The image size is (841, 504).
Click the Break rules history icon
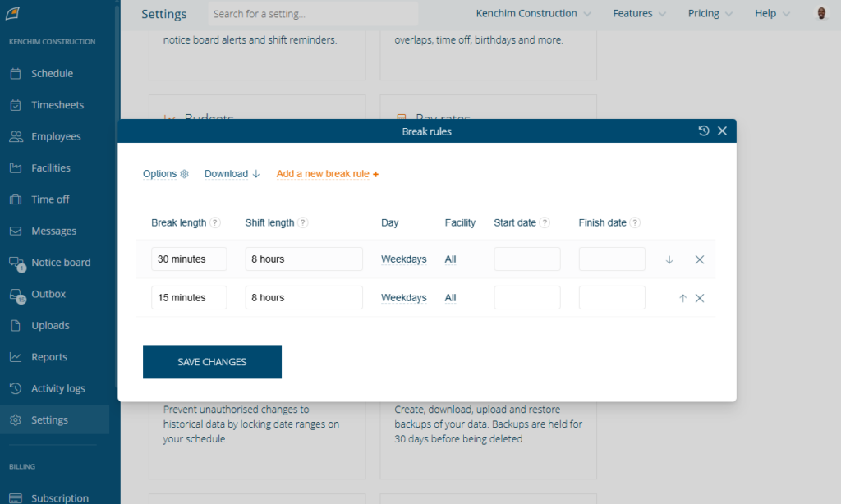(x=704, y=131)
